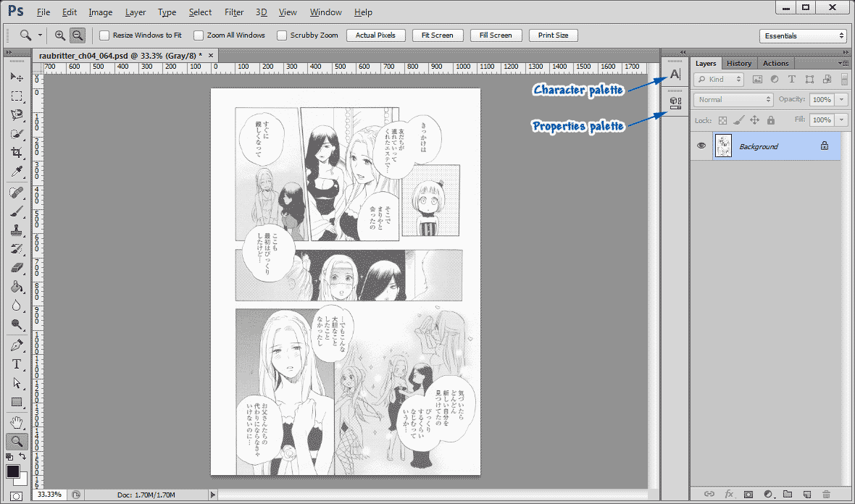
Task: Reset default foreground and background colors
Action: (9, 457)
